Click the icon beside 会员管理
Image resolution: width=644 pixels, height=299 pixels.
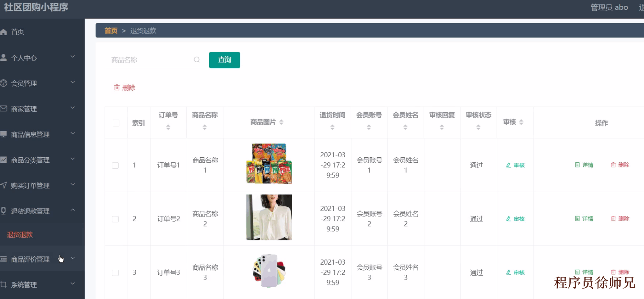click(x=4, y=83)
